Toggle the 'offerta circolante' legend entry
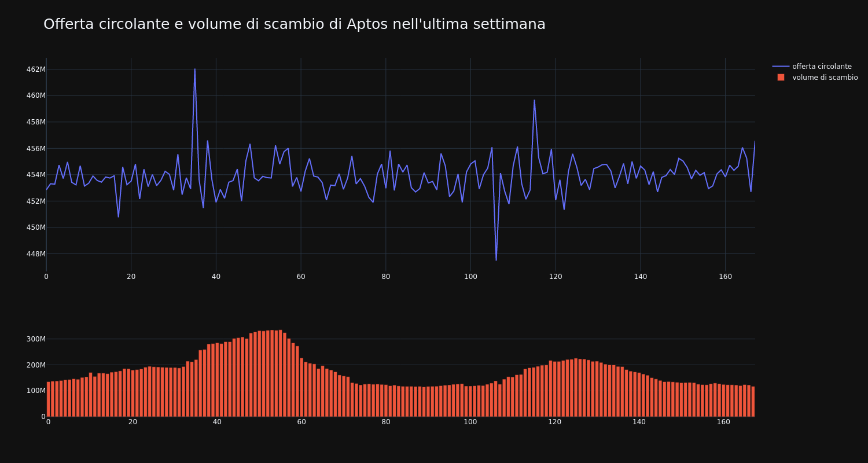868x463 pixels. (x=815, y=67)
